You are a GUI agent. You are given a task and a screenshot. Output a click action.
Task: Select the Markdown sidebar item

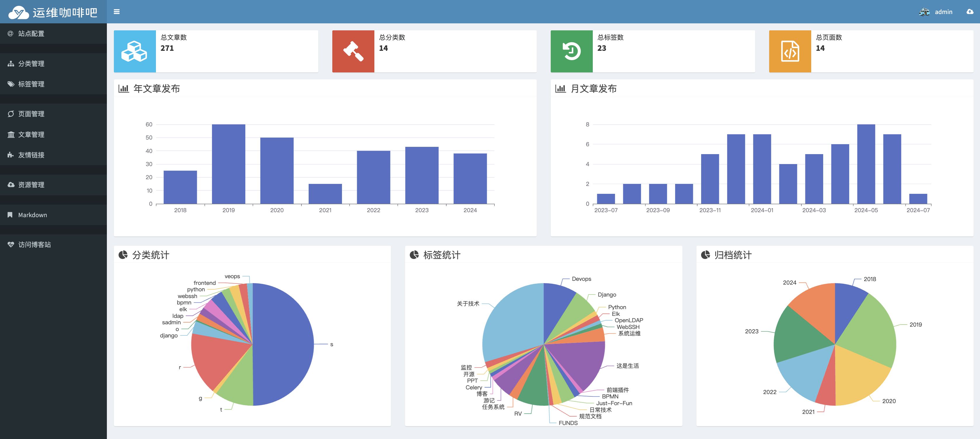(x=32, y=215)
